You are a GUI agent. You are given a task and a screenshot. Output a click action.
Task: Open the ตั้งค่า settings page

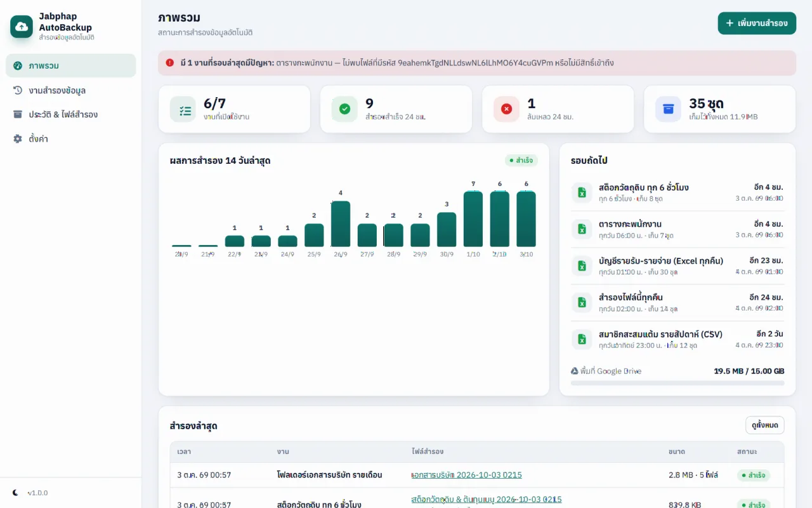[71, 138]
